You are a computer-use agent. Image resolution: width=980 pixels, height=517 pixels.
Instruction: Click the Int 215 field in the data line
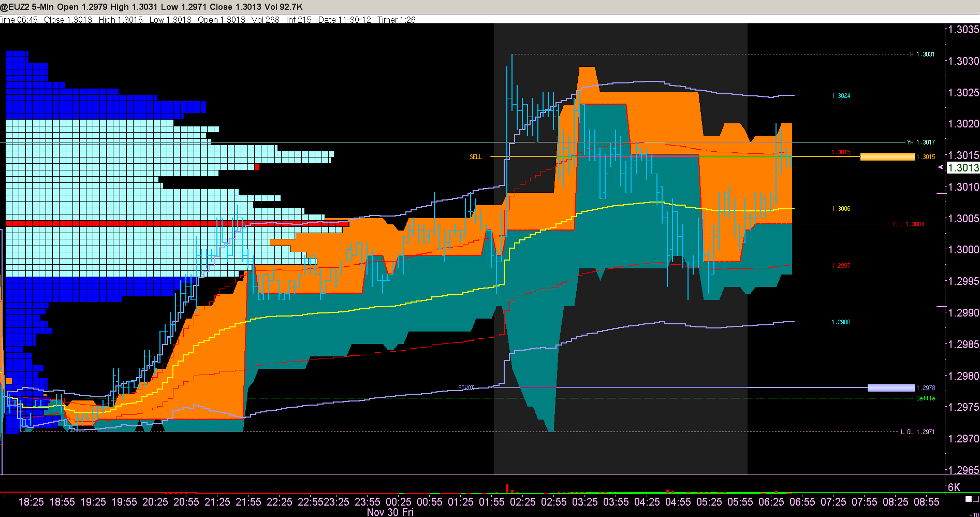point(299,20)
